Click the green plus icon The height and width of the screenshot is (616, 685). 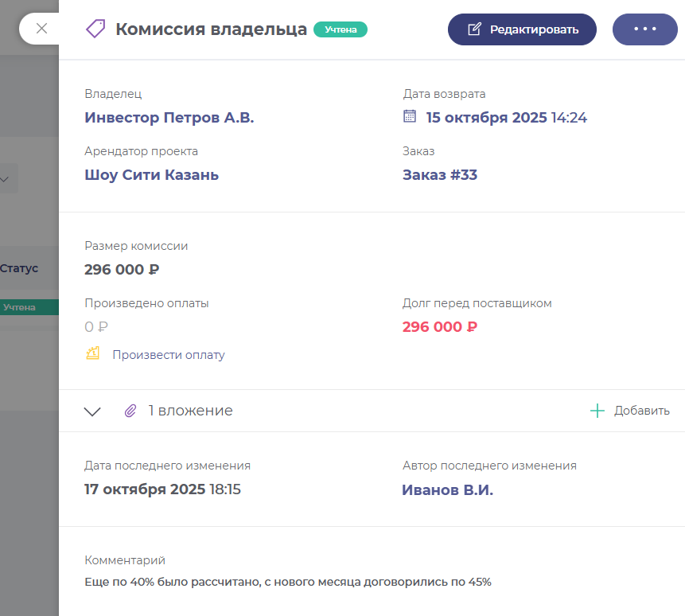[x=597, y=411]
